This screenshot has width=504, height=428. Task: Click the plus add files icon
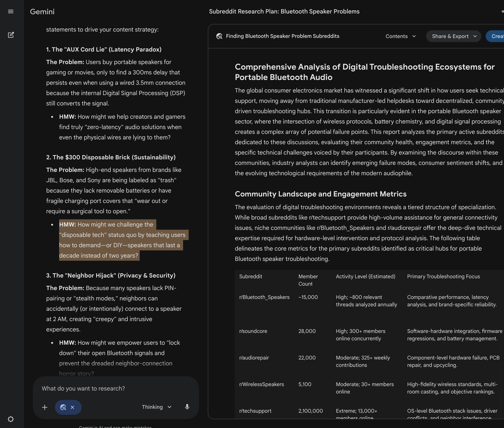[45, 407]
